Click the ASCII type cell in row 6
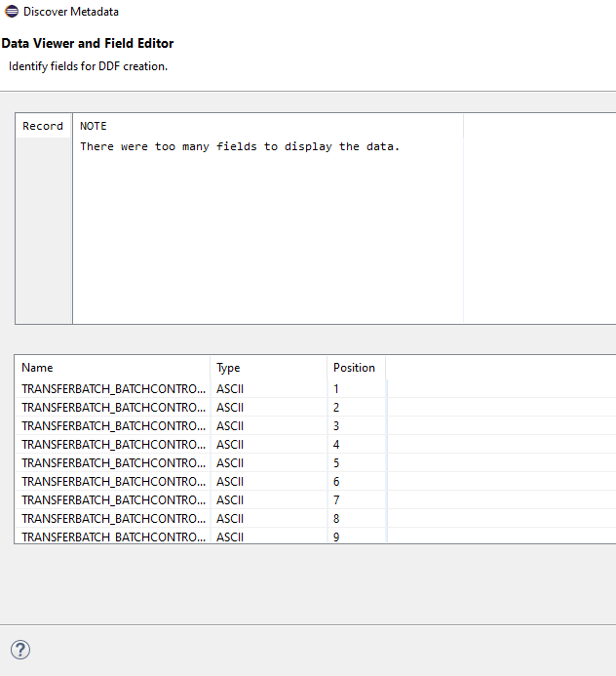Viewport: 616px width, 676px height. pyautogui.click(x=230, y=482)
